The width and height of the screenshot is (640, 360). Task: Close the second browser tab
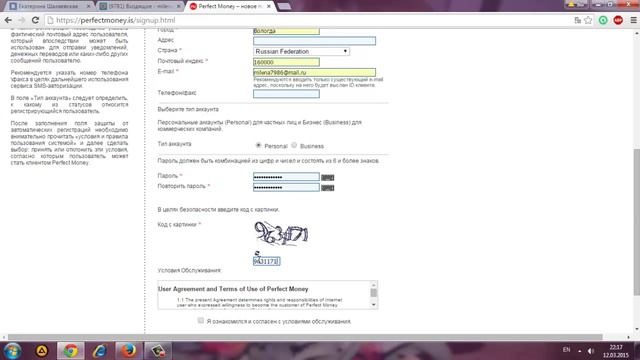click(x=178, y=6)
